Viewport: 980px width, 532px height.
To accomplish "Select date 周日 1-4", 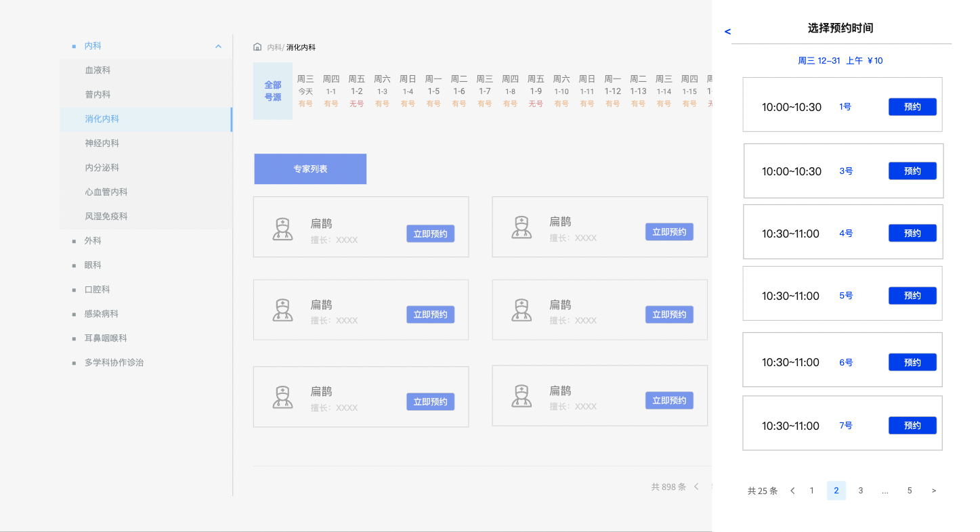I will tap(408, 91).
